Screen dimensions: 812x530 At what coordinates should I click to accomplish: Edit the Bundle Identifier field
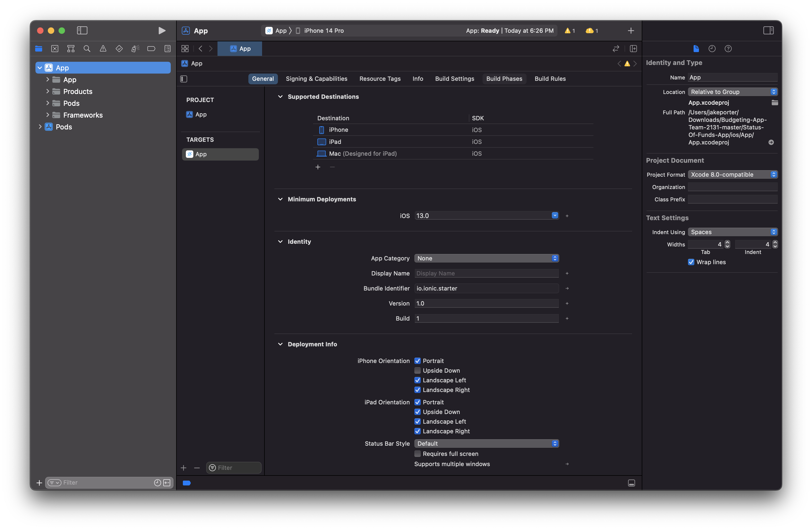pos(486,288)
